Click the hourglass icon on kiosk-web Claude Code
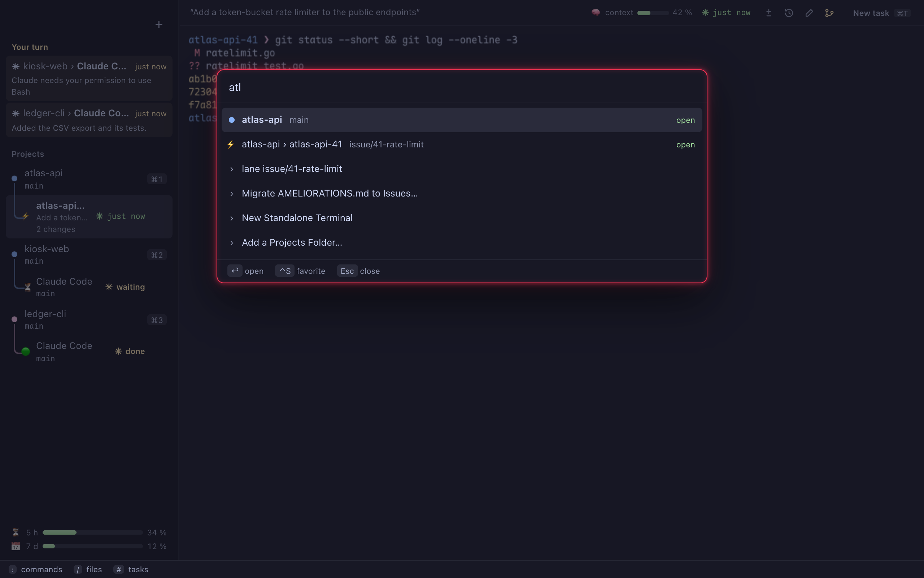The height and width of the screenshot is (578, 924). tap(27, 287)
